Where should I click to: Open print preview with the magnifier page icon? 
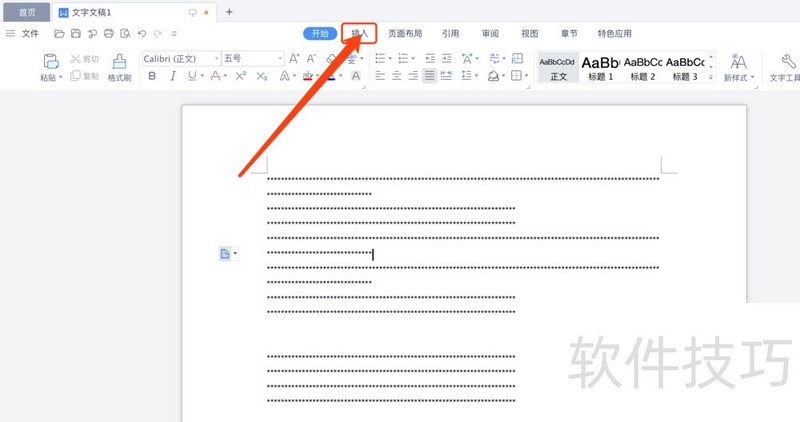pos(125,34)
